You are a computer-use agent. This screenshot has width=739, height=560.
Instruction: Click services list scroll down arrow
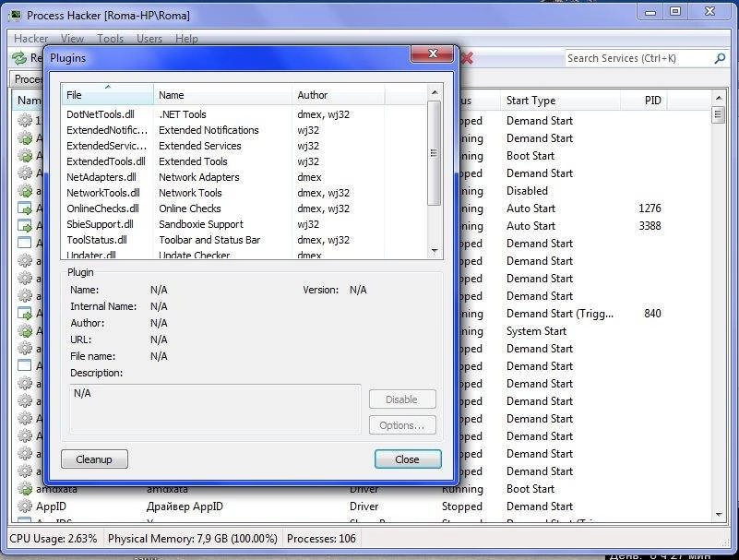point(719,514)
